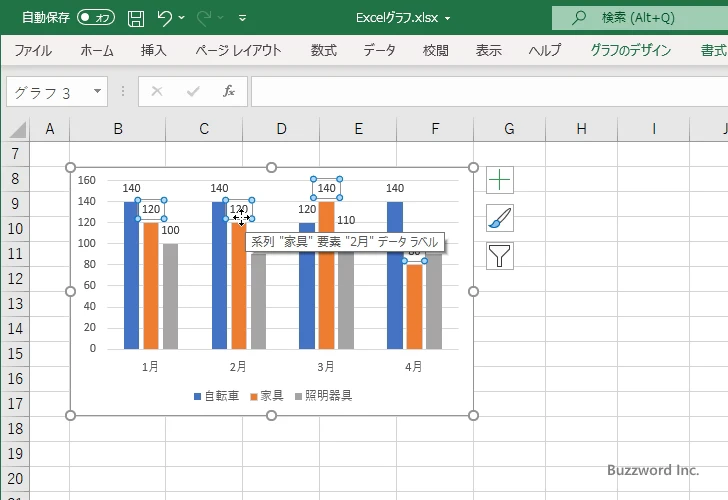Click the Redo arrow icon
Viewport: 728px width, 500px height.
pyautogui.click(x=204, y=18)
